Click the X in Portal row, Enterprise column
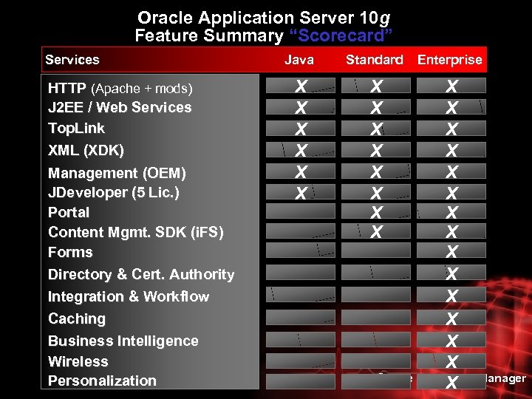Viewport: 532px width, 399px height. [x=451, y=212]
